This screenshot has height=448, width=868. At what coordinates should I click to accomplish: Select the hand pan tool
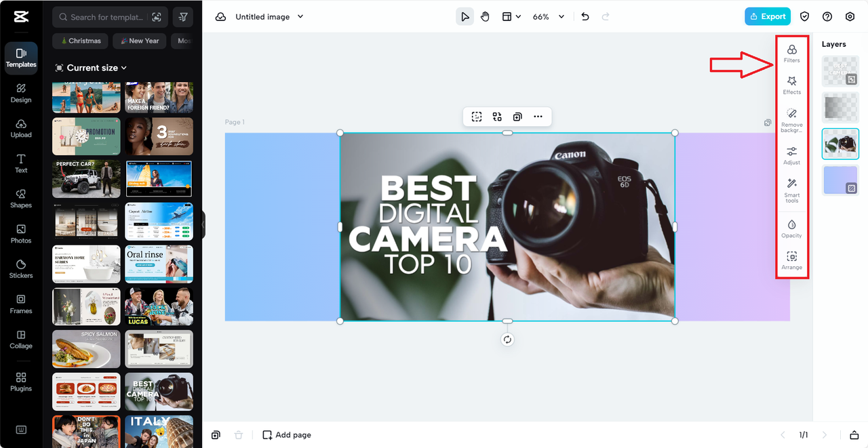tap(485, 17)
